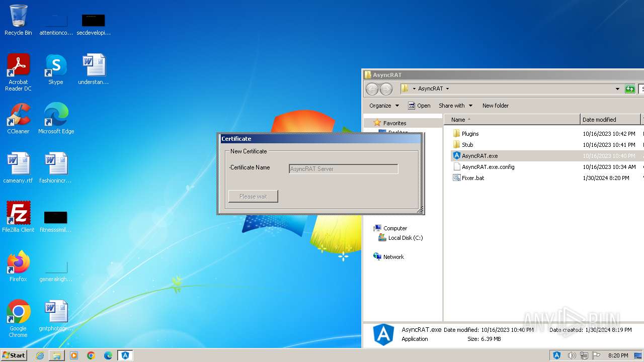Select the secdevelopi desktop file
Image resolution: width=644 pixels, height=362 pixels.
(x=94, y=23)
